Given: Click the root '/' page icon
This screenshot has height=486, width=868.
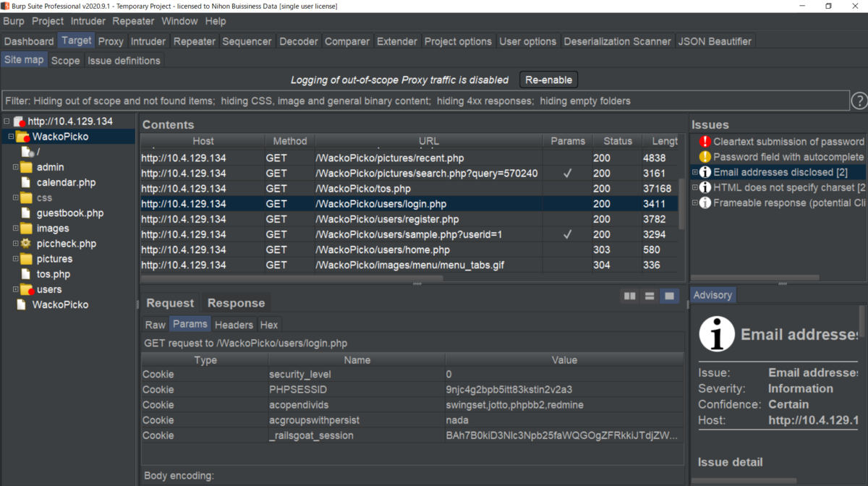Looking at the screenshot, I should [27, 152].
